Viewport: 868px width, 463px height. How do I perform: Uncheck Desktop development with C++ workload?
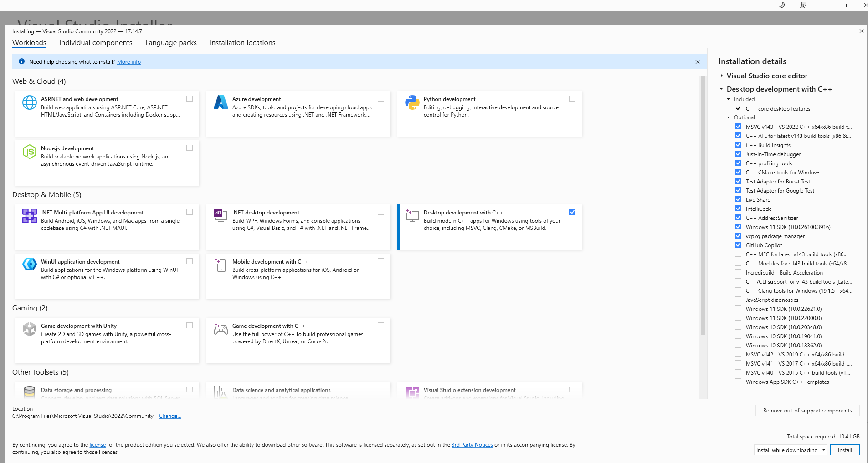click(572, 212)
